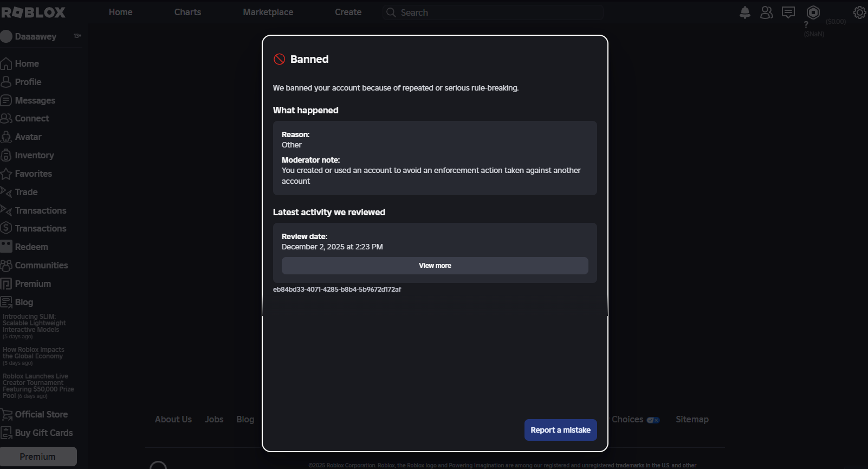868x469 pixels.
Task: Click the Favorites star icon
Action: tap(6, 174)
